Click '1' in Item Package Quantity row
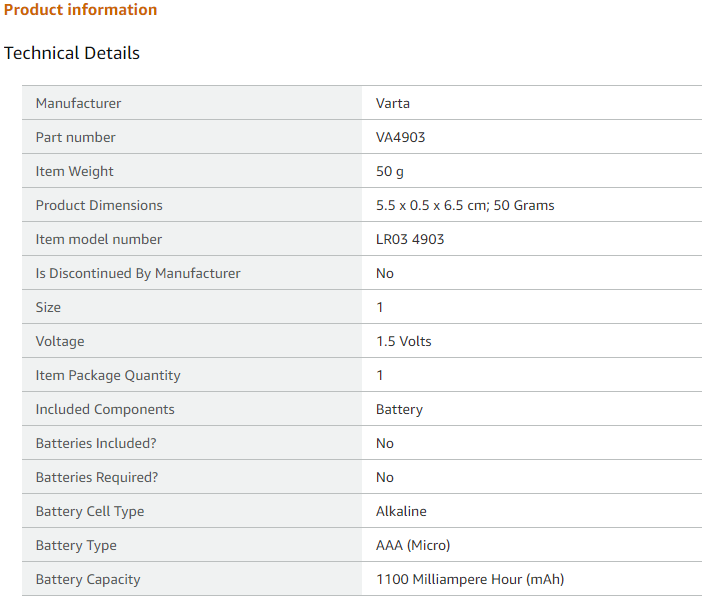 click(379, 376)
